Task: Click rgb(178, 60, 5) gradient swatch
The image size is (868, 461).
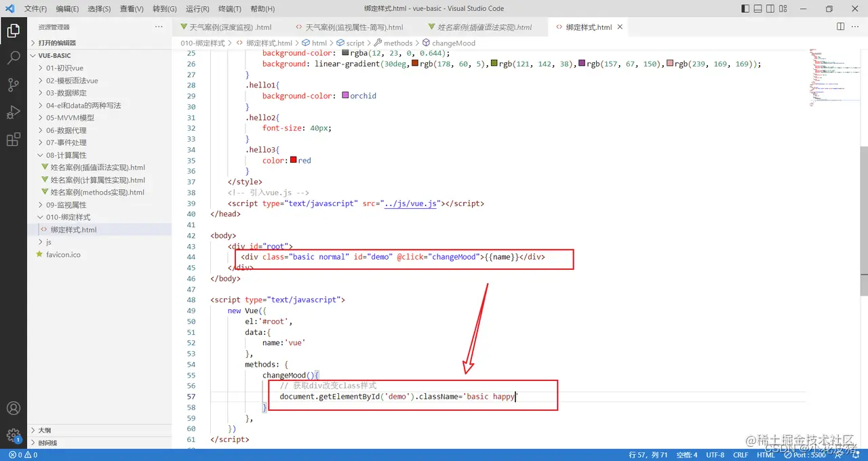Action: pyautogui.click(x=415, y=63)
